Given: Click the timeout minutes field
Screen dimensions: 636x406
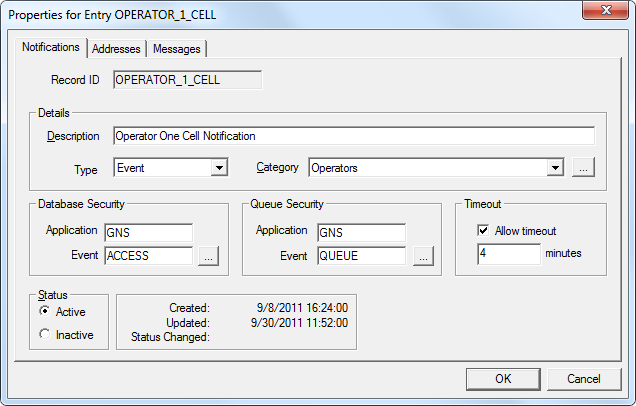Looking at the screenshot, I should tap(509, 254).
